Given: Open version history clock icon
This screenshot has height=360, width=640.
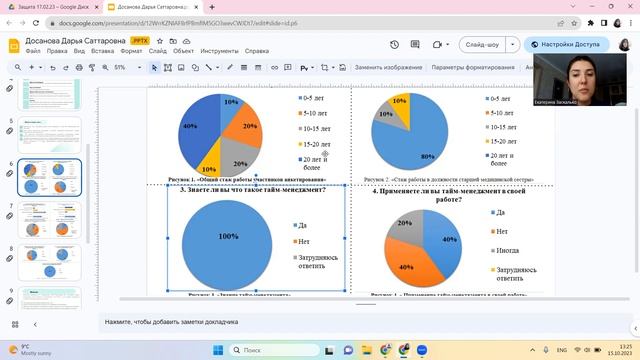Looking at the screenshot, I should [x=394, y=44].
